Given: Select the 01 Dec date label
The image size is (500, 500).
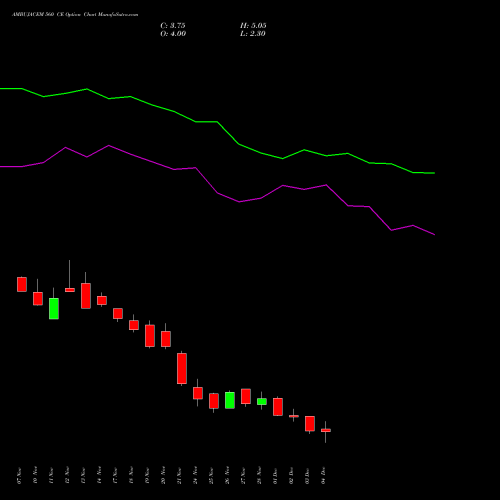Looking at the screenshot, I should coord(275,475).
